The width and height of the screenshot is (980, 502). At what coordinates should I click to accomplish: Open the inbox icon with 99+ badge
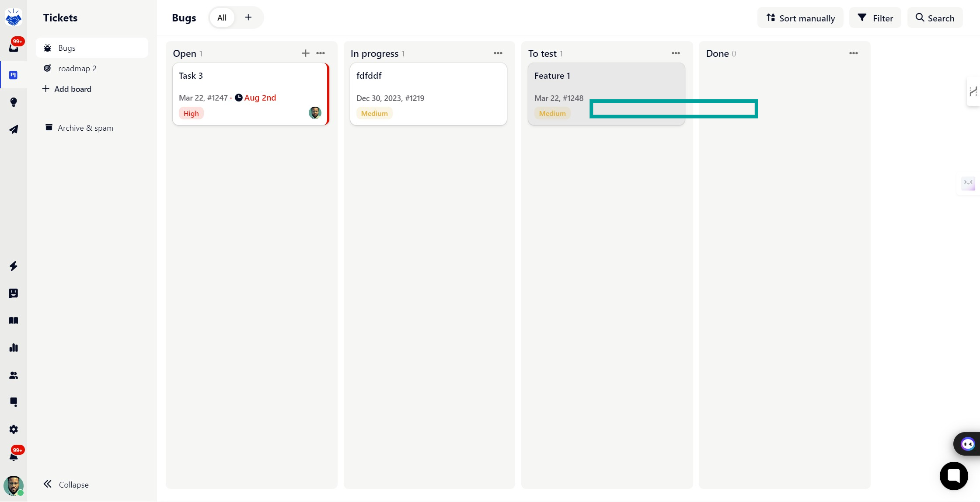[x=14, y=46]
